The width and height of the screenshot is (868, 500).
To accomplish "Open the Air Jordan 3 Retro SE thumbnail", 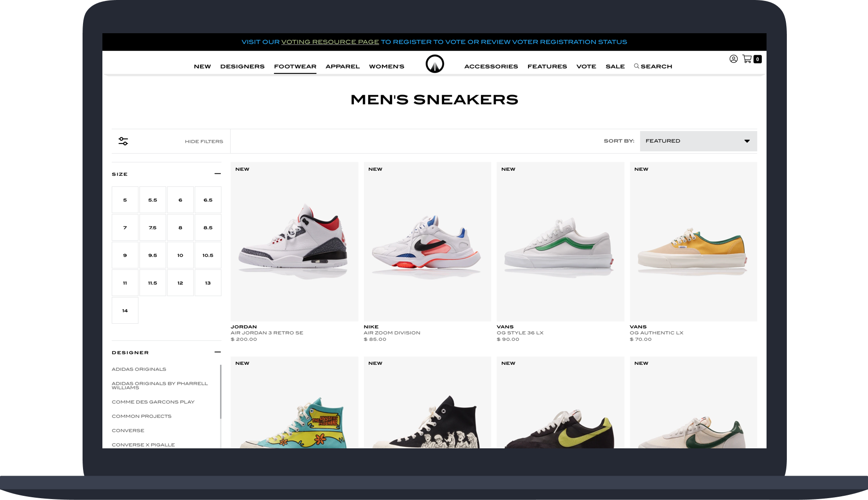I will pos(294,242).
